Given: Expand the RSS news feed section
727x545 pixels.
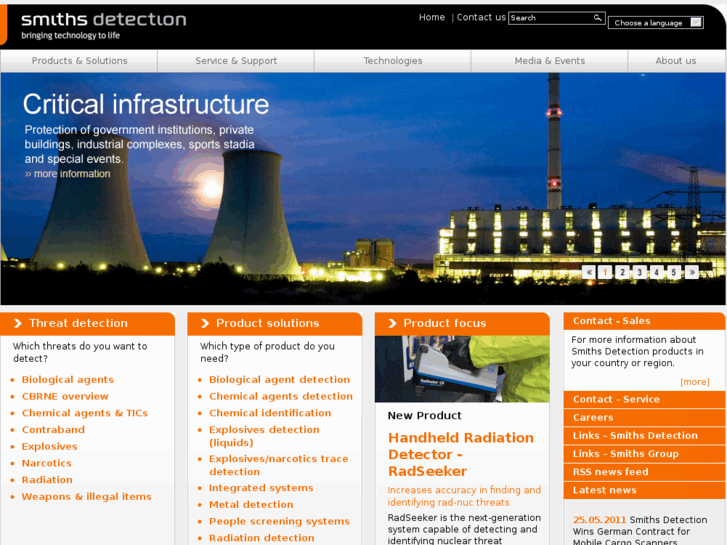Looking at the screenshot, I should [x=644, y=472].
